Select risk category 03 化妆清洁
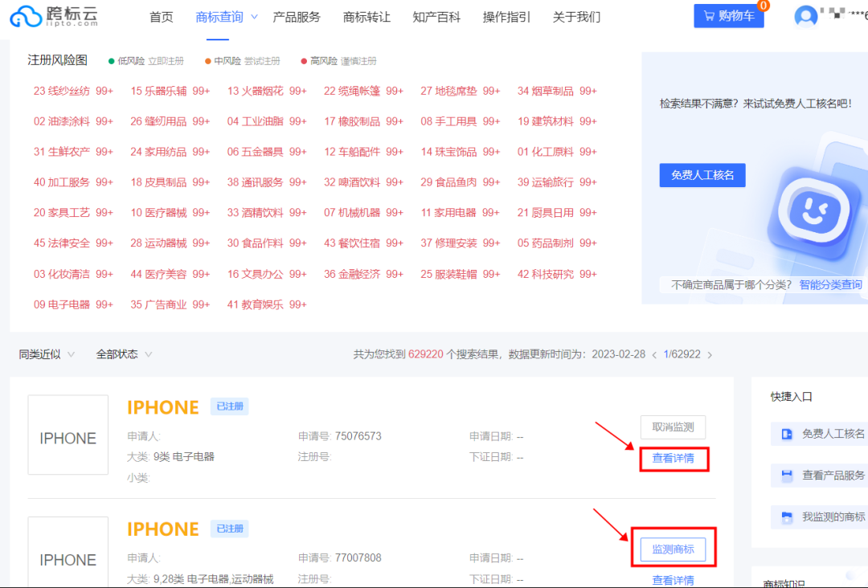 pyautogui.click(x=73, y=274)
